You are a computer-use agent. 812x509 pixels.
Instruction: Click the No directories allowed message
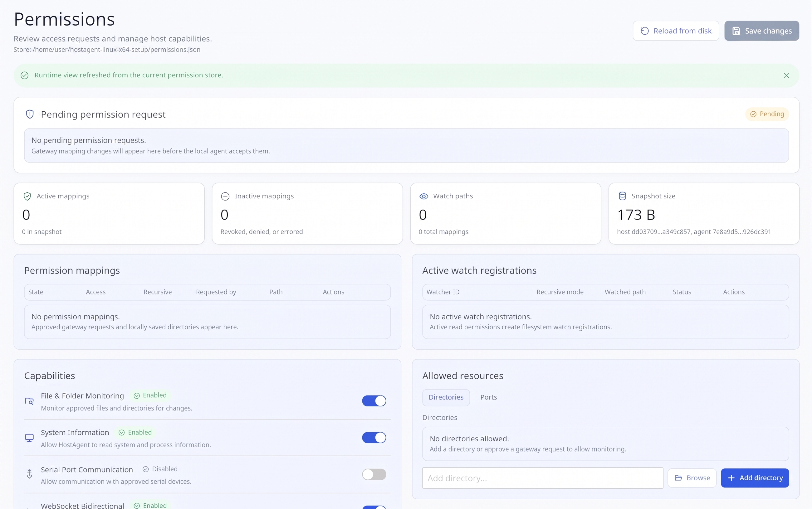pos(469,439)
